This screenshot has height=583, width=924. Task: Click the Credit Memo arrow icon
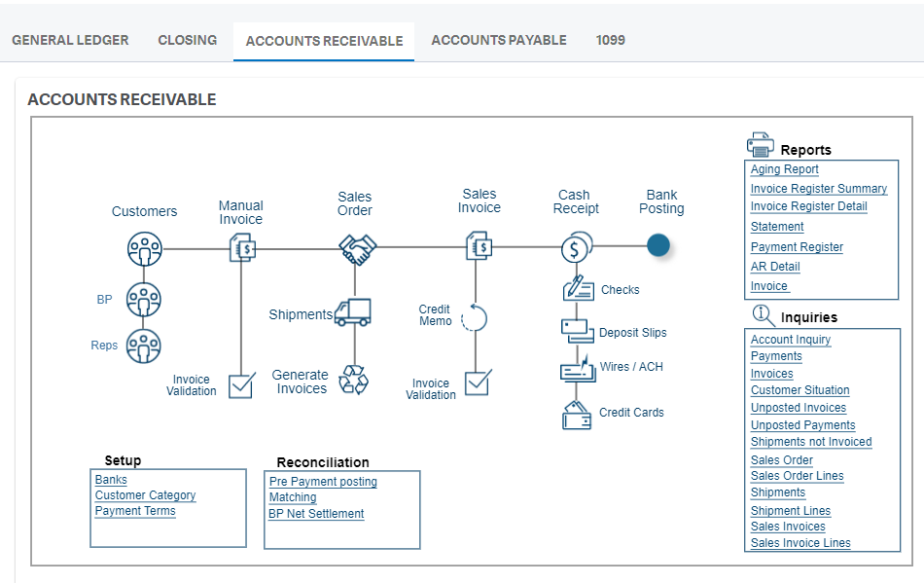[x=474, y=316]
